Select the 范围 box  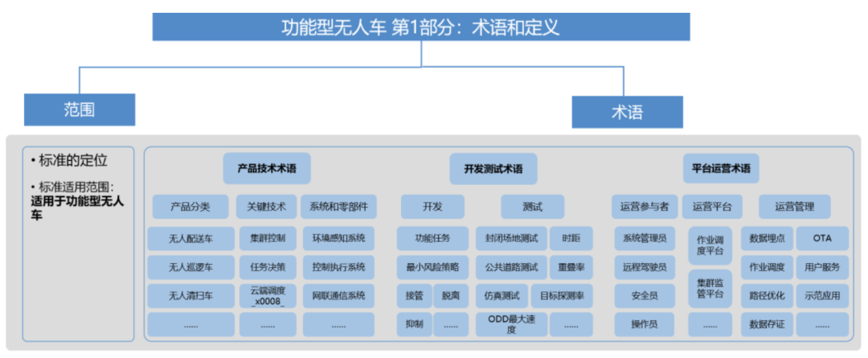point(80,109)
